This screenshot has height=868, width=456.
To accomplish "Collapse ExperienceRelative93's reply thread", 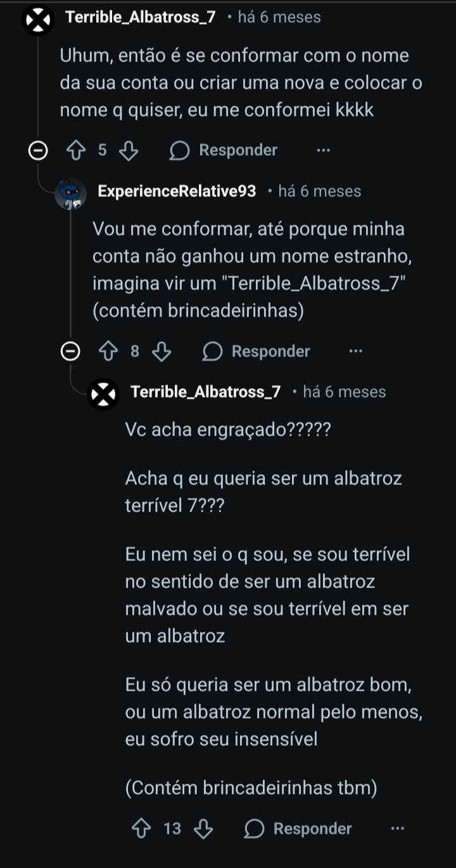I will pyautogui.click(x=71, y=351).
